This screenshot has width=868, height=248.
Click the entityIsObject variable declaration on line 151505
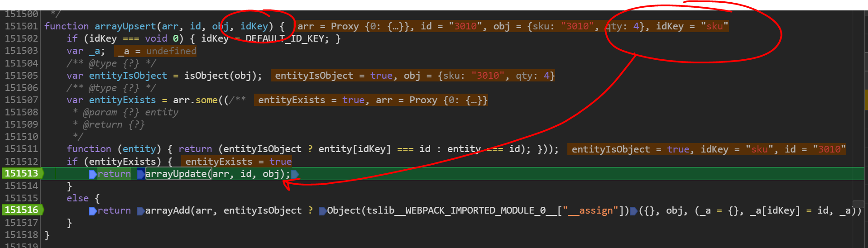(128, 76)
